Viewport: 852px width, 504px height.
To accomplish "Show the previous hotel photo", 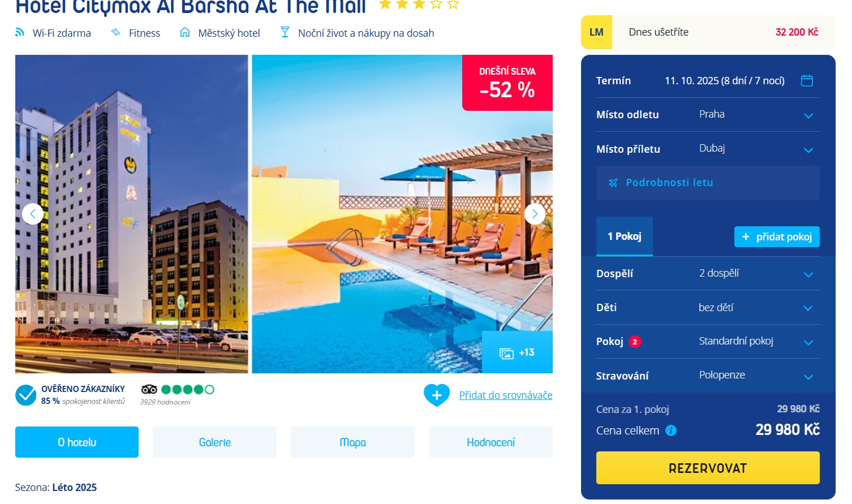I will [33, 214].
